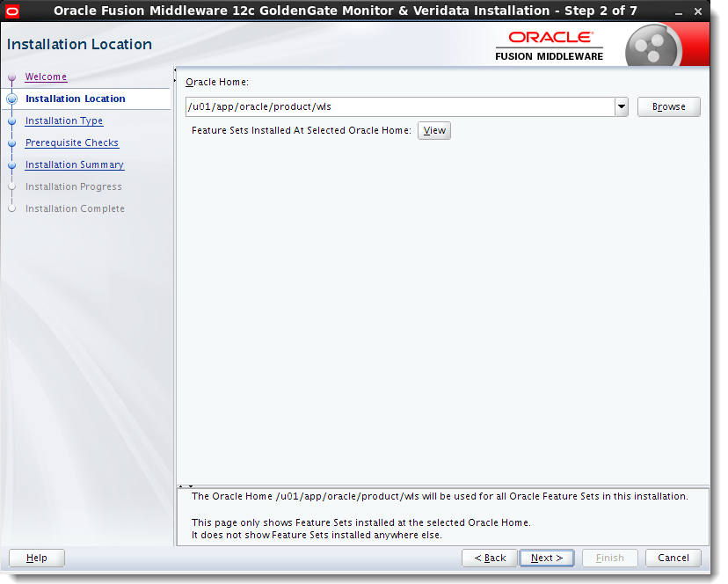Go back with the Back button

(x=490, y=558)
